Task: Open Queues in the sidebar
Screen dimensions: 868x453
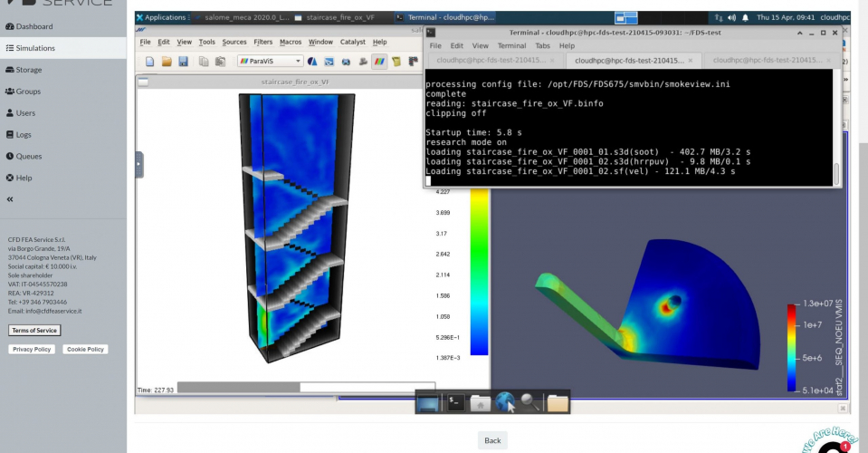Action: pyautogui.click(x=24, y=156)
